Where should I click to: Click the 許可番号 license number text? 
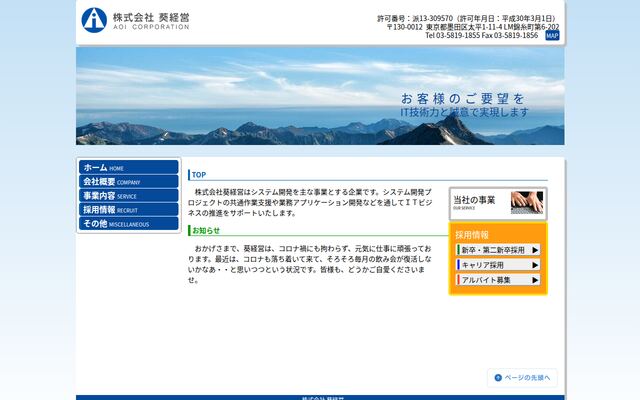pos(467,18)
